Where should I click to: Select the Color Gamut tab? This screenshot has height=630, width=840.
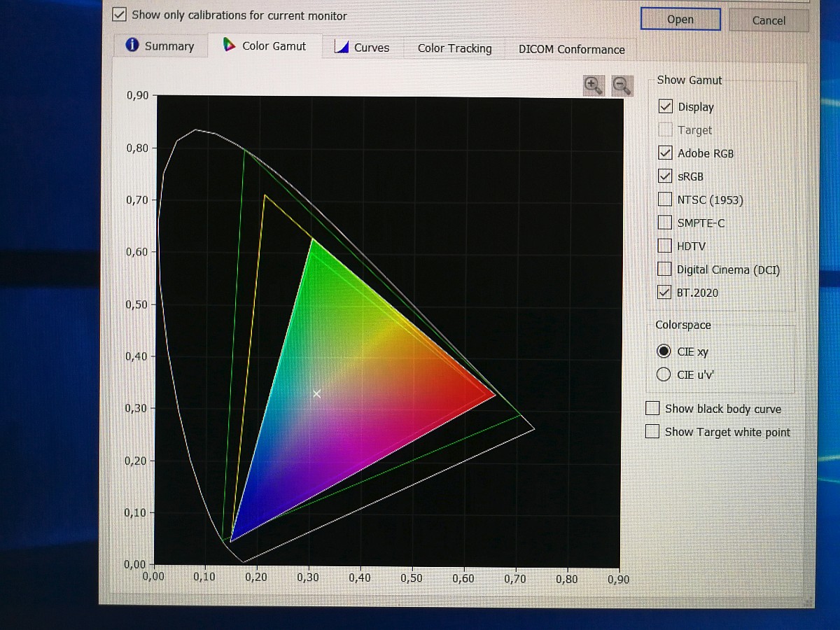pyautogui.click(x=265, y=46)
